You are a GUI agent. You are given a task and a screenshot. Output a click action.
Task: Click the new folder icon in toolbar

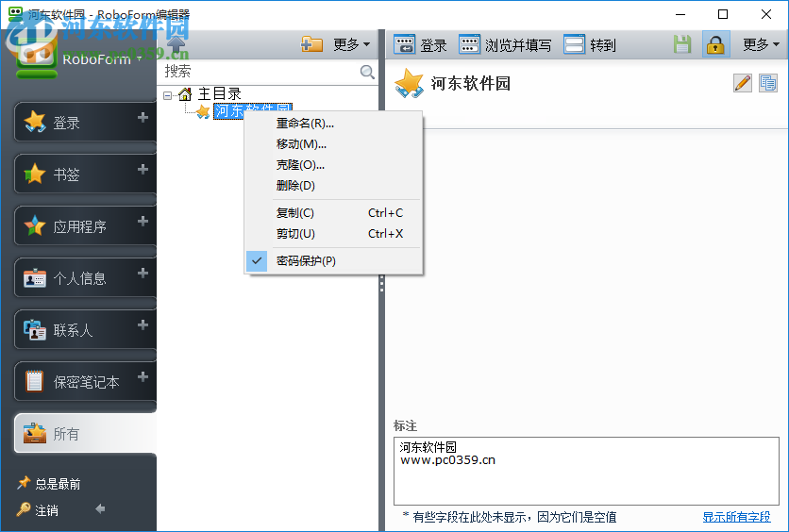311,44
